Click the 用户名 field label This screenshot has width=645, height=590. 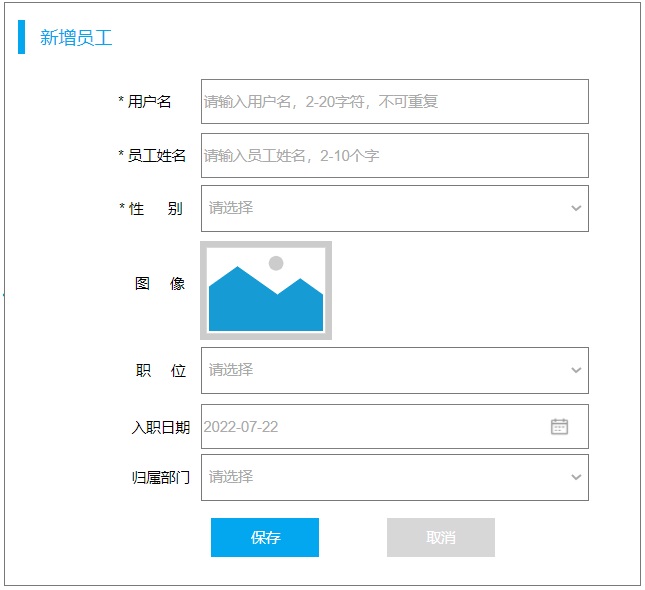click(146, 101)
